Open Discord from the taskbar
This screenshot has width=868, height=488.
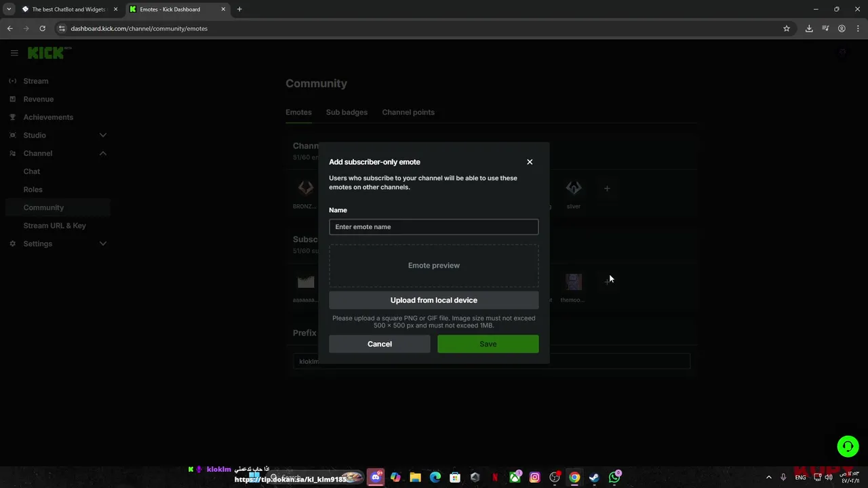coord(376,477)
